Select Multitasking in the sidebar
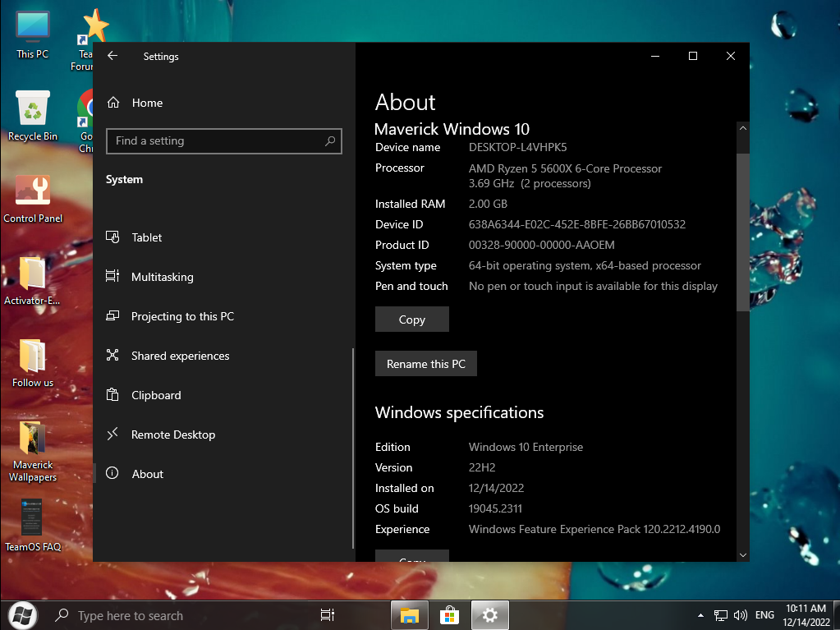The width and height of the screenshot is (840, 630). coord(162,277)
